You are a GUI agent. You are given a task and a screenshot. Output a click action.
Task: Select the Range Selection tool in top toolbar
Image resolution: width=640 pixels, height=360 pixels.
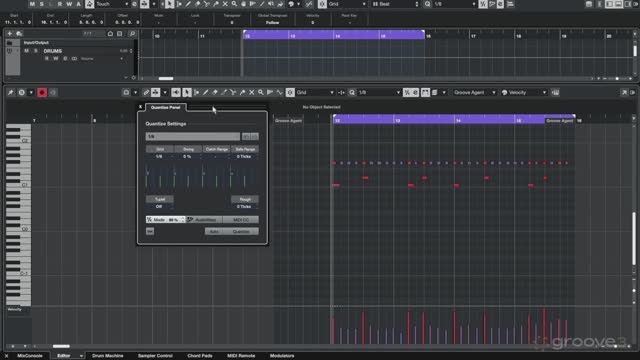click(179, 4)
